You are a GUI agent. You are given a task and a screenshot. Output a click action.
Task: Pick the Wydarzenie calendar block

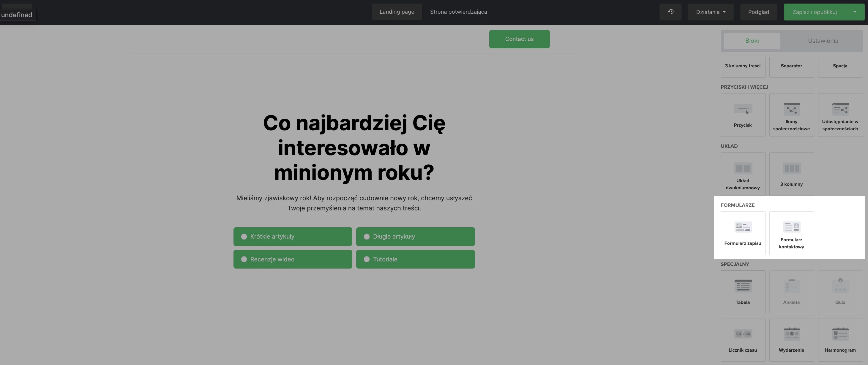click(x=791, y=339)
